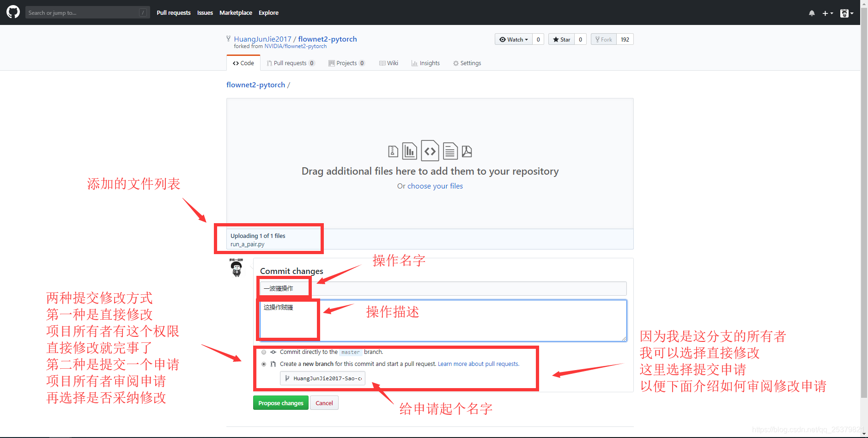
Task: Click the Uploading 1 of 1 files text
Action: (x=258, y=236)
